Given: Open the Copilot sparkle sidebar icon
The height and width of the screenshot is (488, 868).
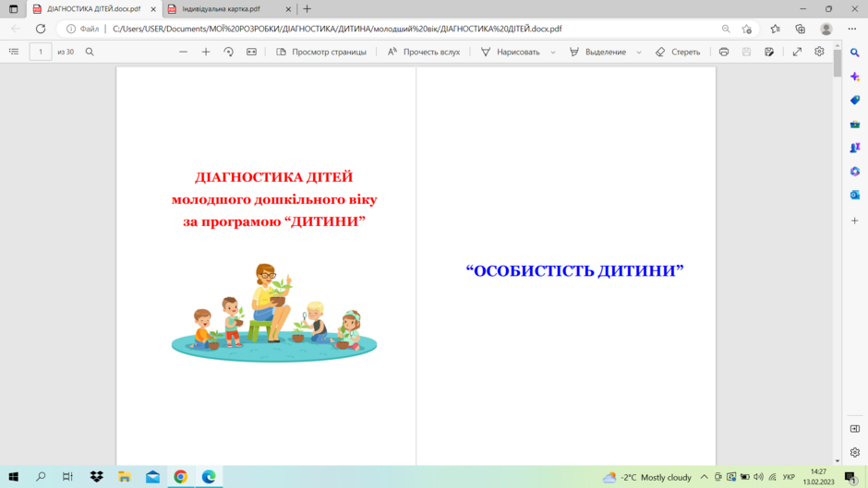Looking at the screenshot, I should (x=855, y=77).
